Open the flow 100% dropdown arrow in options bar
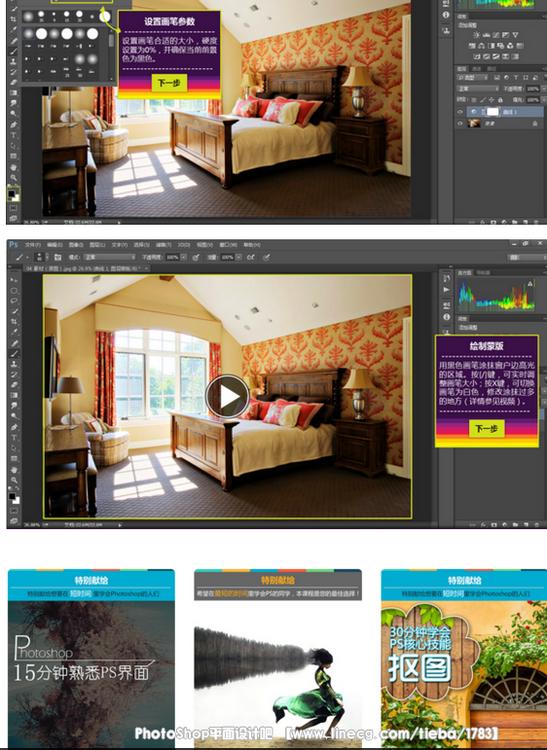The height and width of the screenshot is (750, 547). tap(238, 257)
